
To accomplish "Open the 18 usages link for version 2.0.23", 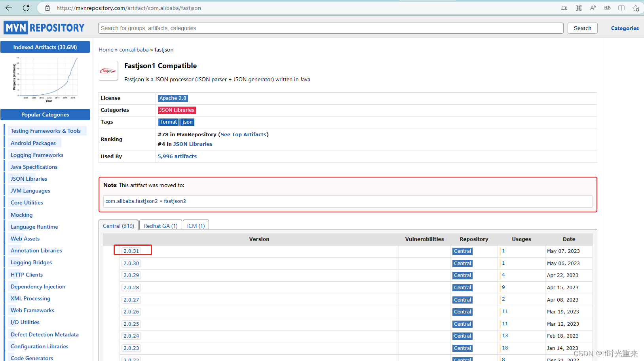I will coord(505,348).
